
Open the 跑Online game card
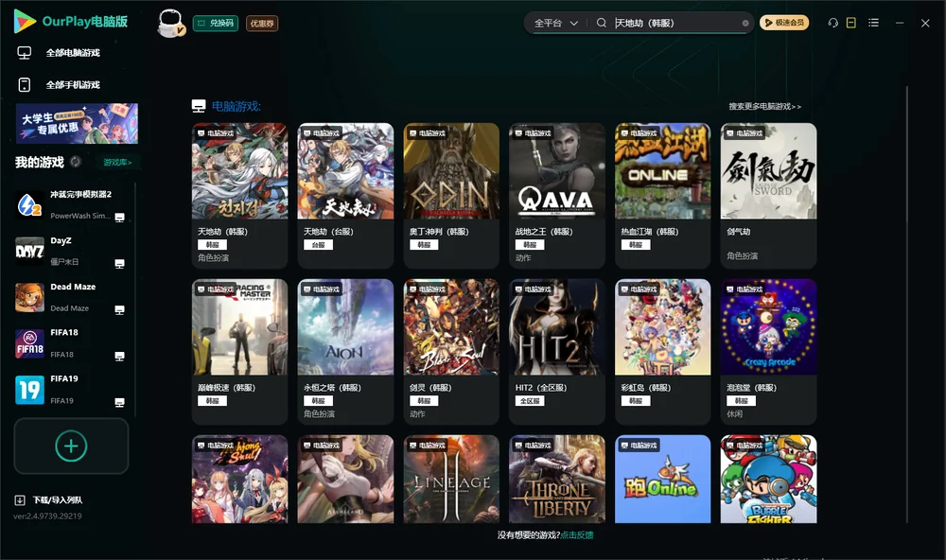662,480
